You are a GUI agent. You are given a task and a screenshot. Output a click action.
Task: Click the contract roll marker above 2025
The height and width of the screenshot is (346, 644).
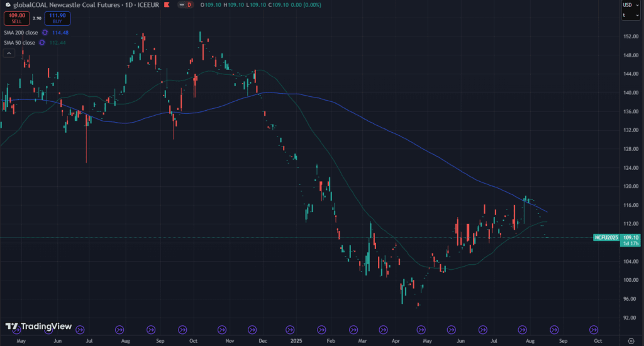290,329
